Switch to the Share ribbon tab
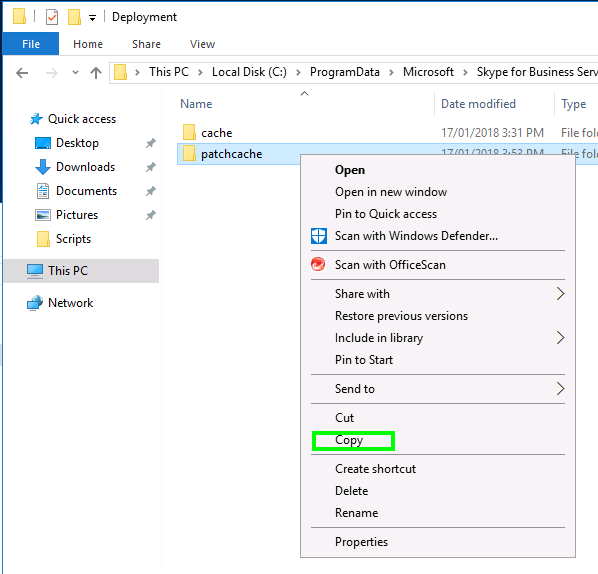Viewport: 598px width, 574px height. pos(146,44)
